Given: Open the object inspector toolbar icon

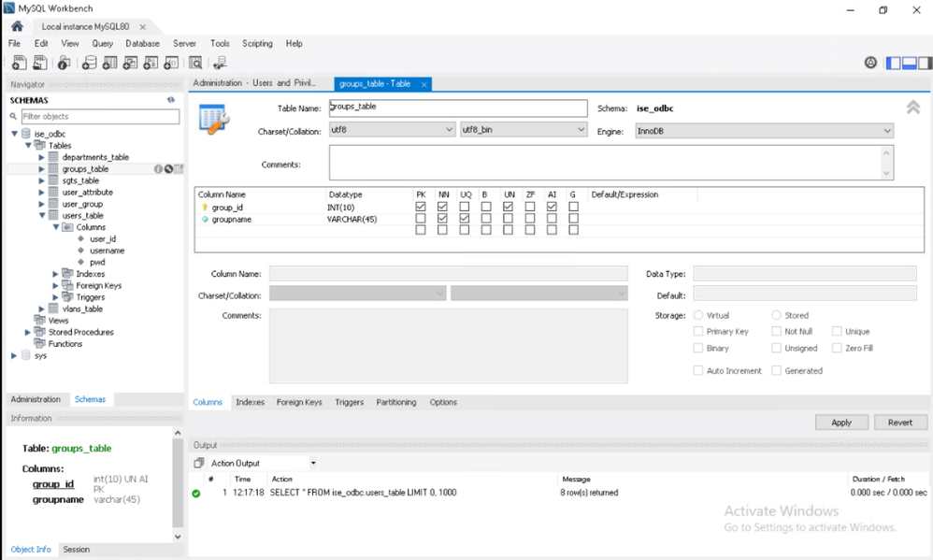Looking at the screenshot, I should [64, 62].
